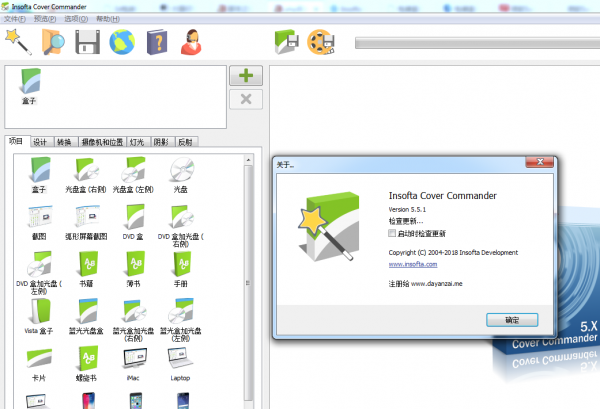Image resolution: width=600 pixels, height=409 pixels.
Task: Choose the 手册 manual template
Action: [181, 269]
